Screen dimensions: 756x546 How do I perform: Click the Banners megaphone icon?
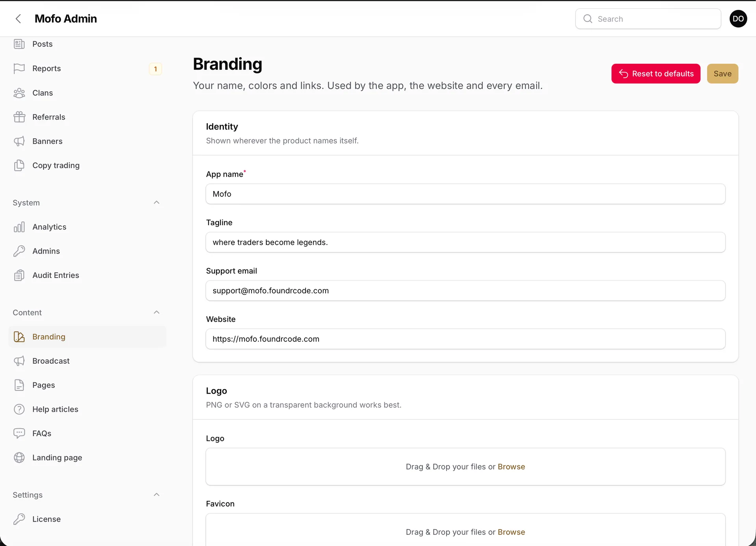coord(19,141)
